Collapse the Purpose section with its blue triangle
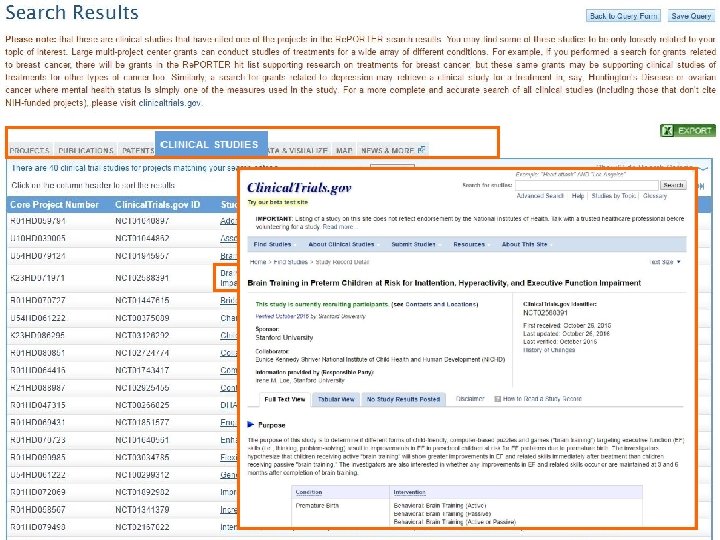 click(251, 424)
